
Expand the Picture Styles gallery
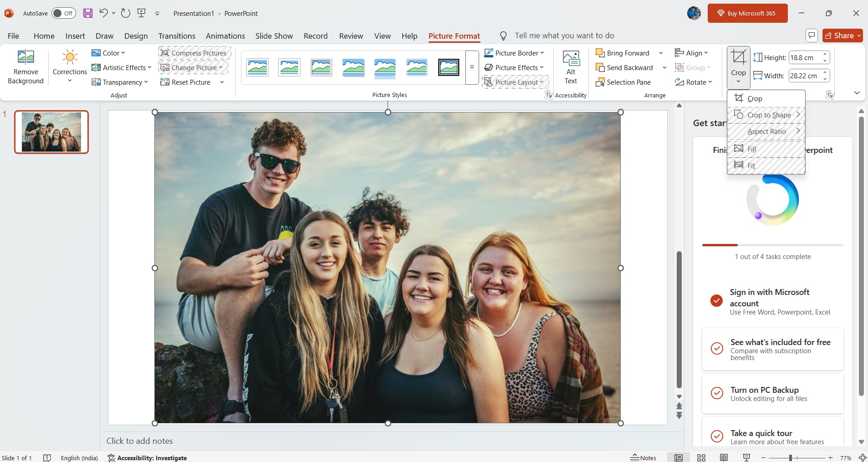click(472, 67)
